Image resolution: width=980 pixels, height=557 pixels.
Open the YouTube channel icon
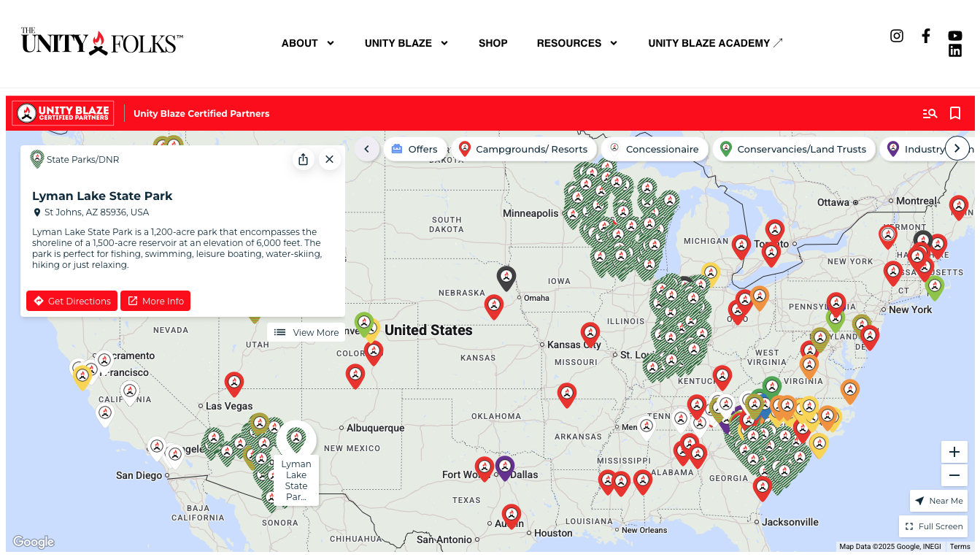click(x=955, y=36)
